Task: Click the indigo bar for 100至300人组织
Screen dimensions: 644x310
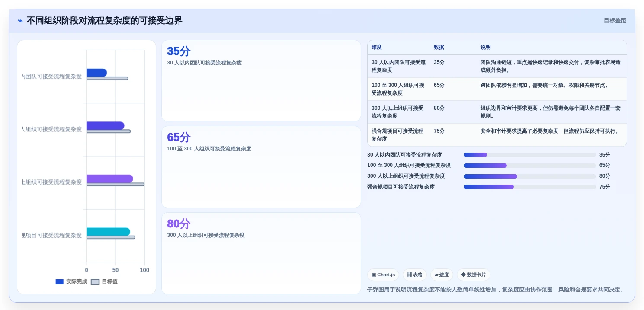Action: (105, 126)
